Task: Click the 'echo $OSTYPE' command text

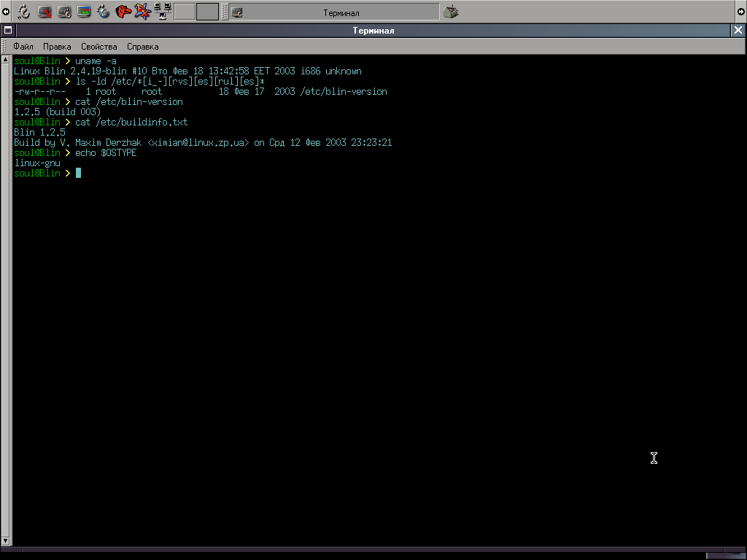Action: 106,153
